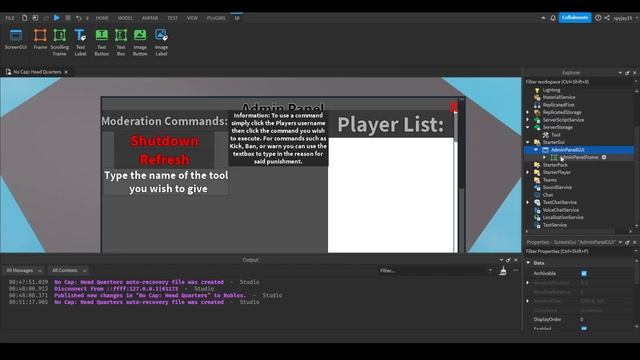Click the Collaborate button
The image size is (640, 360).
point(575,18)
